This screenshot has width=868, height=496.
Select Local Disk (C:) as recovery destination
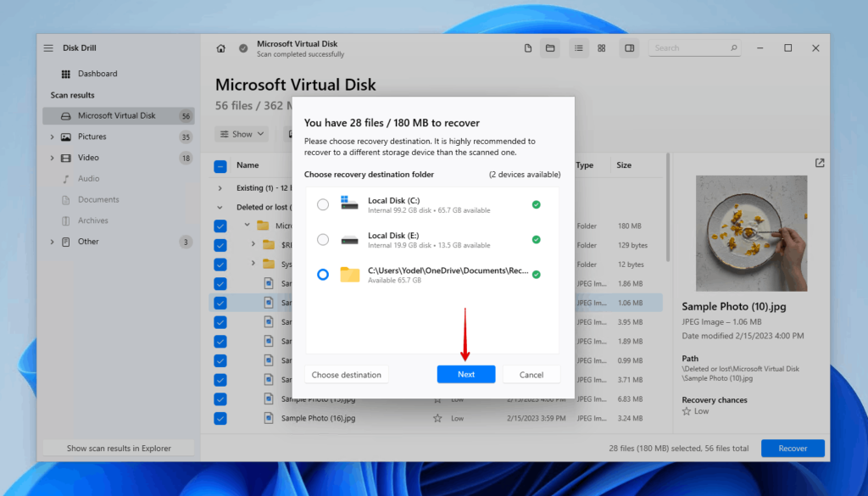(x=323, y=204)
